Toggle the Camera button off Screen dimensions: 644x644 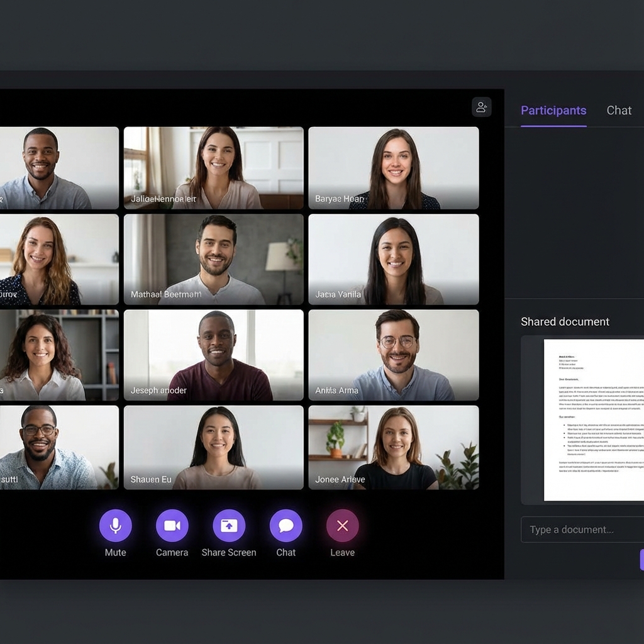click(172, 526)
